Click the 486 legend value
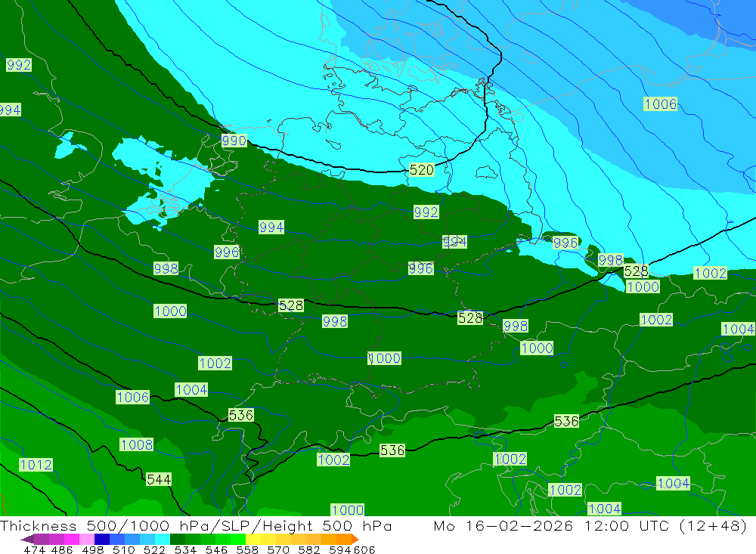 [x=62, y=549]
